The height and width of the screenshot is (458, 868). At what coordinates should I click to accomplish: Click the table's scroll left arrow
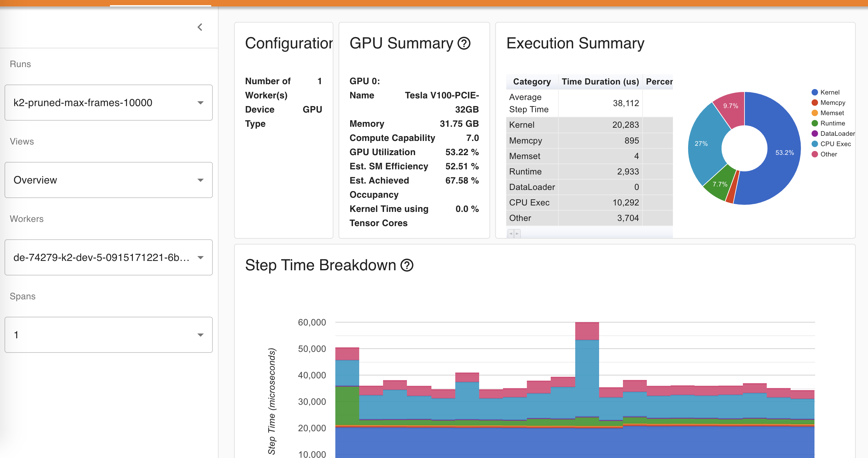tap(511, 233)
